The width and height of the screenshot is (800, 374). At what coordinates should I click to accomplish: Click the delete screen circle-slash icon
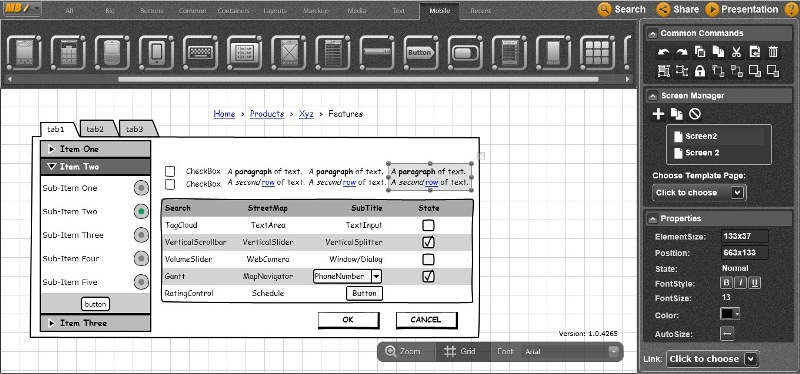694,114
